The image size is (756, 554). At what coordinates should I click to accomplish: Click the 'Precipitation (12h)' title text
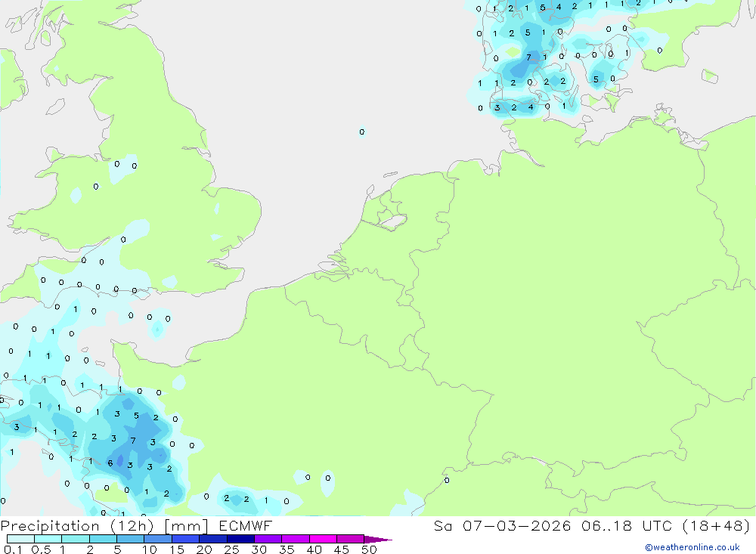[x=77, y=526]
